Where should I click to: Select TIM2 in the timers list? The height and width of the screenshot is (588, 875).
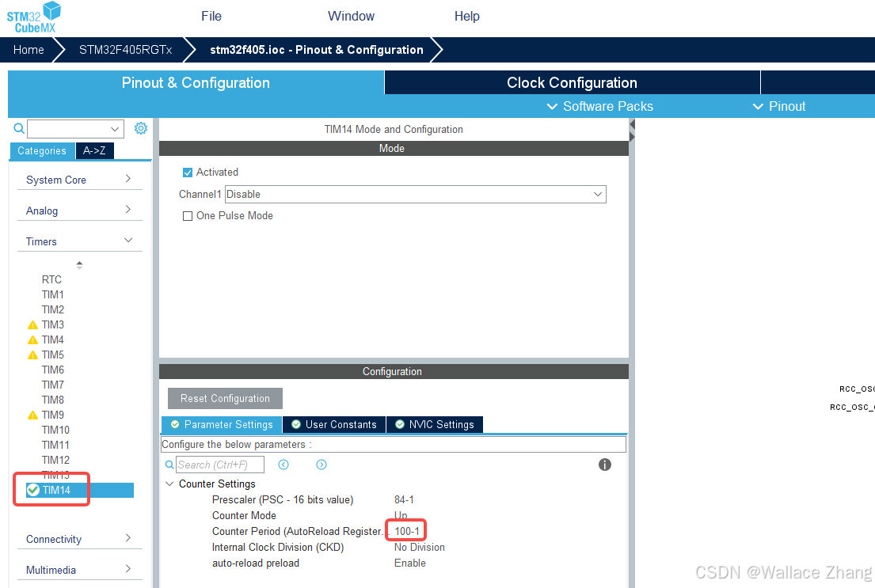[x=52, y=309]
